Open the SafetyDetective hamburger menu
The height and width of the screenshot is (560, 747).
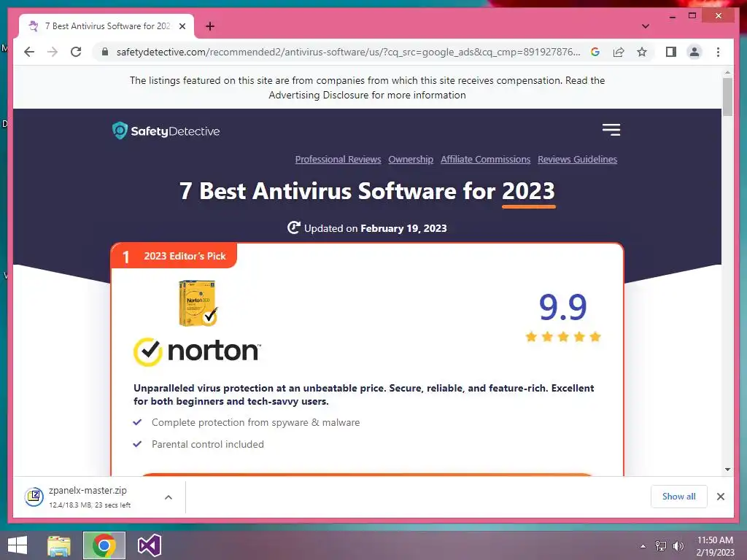(611, 130)
